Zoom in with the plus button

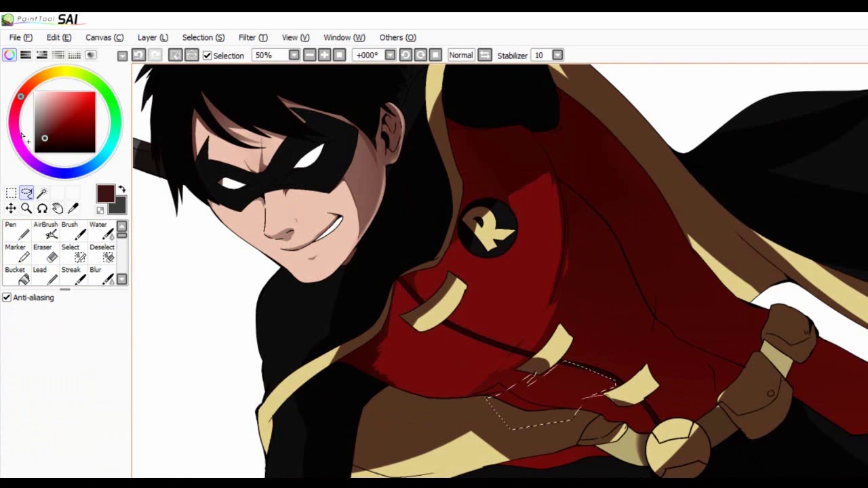click(325, 55)
